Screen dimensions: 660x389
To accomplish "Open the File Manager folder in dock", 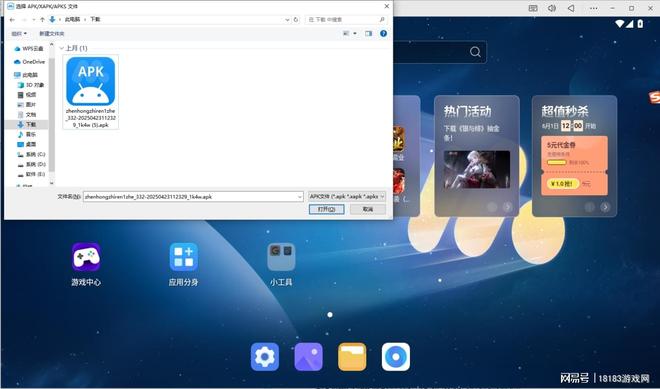I will pos(352,357).
